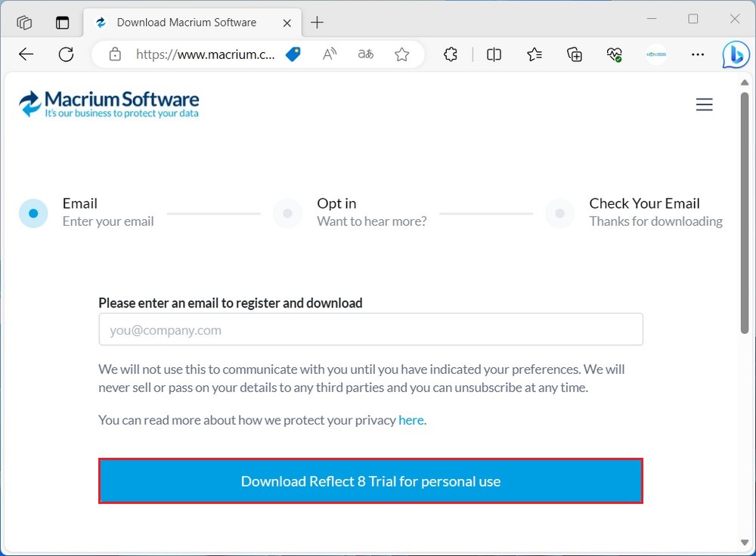Maximize the browser window
This screenshot has height=556, width=756.
click(x=693, y=19)
